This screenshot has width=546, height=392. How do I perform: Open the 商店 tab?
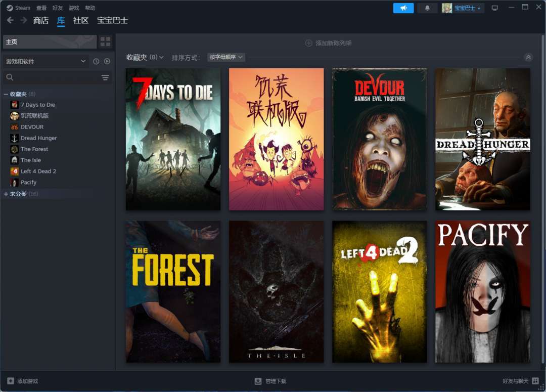click(x=41, y=21)
